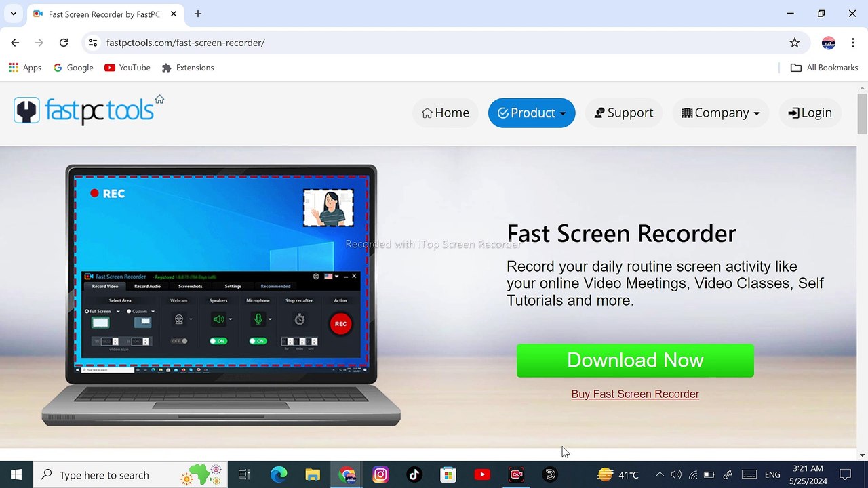Expand the Product dropdown menu
The image size is (868, 488).
[532, 113]
